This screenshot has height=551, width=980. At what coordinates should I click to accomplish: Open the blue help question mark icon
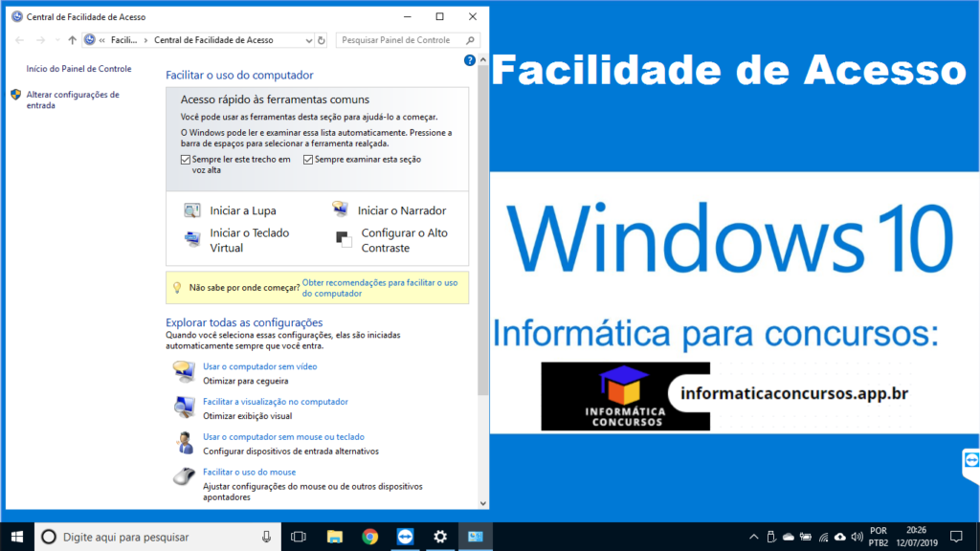(x=470, y=60)
